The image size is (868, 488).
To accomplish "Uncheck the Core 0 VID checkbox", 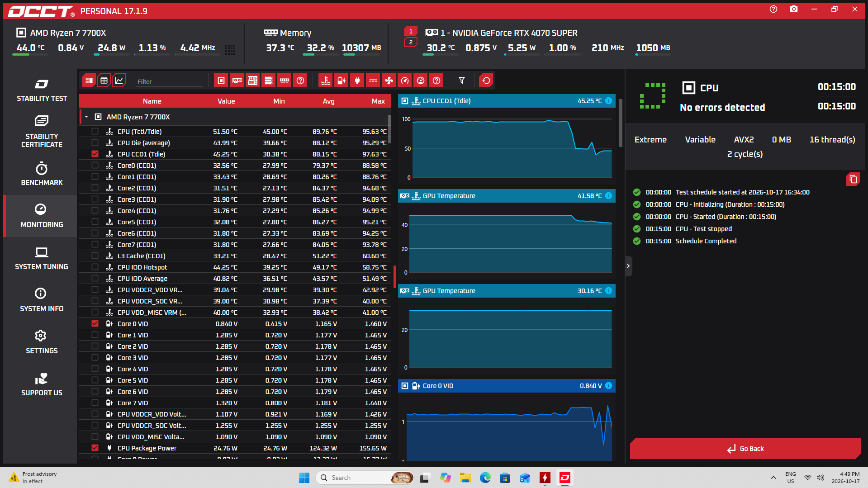I will [x=95, y=323].
